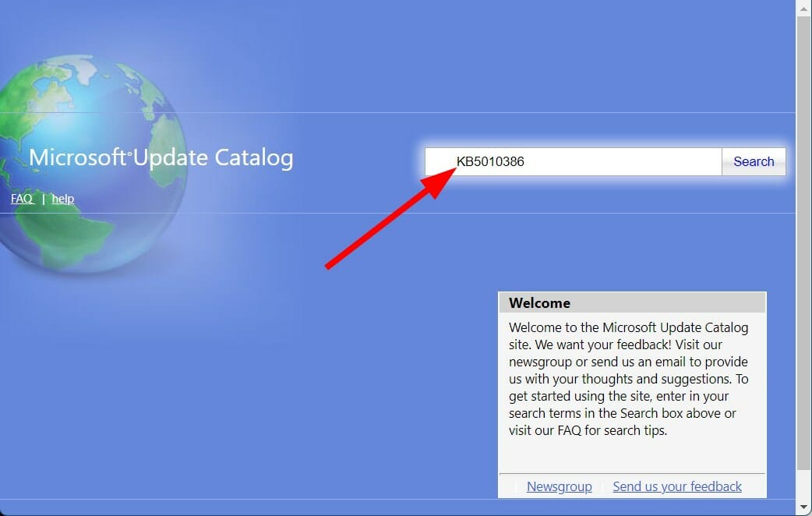This screenshot has height=516, width=812.
Task: Open the FAQ link
Action: click(22, 199)
